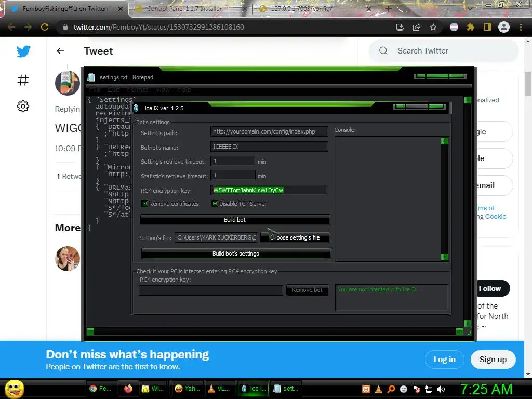532x399 pixels.
Task: Click the Cookie link in Twitter sidebar
Action: [495, 217]
